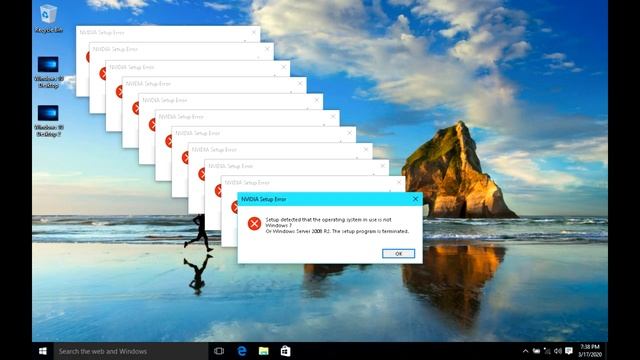Screen dimensions: 640x360
Task: Click OK in the front NVIDIA Setup Error dialog
Action: click(x=398, y=253)
